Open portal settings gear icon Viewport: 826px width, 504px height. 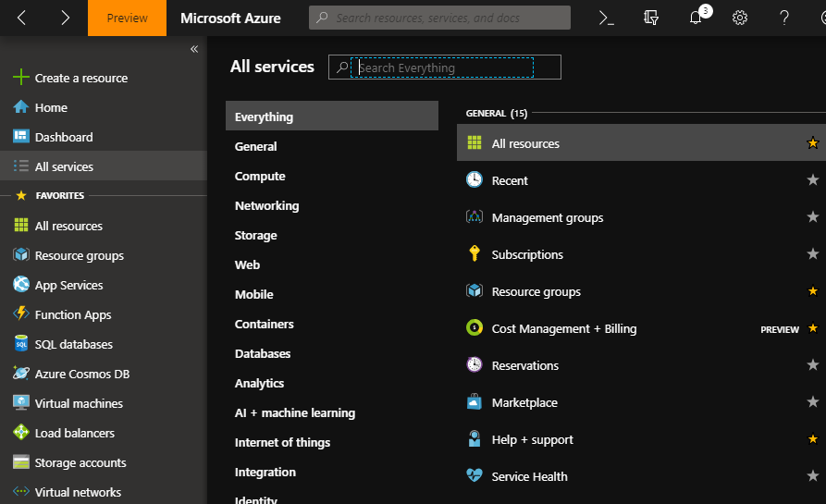click(740, 18)
